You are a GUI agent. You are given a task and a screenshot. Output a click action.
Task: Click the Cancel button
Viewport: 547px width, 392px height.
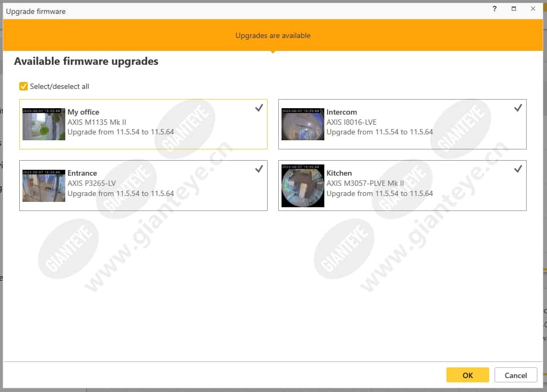coord(515,375)
